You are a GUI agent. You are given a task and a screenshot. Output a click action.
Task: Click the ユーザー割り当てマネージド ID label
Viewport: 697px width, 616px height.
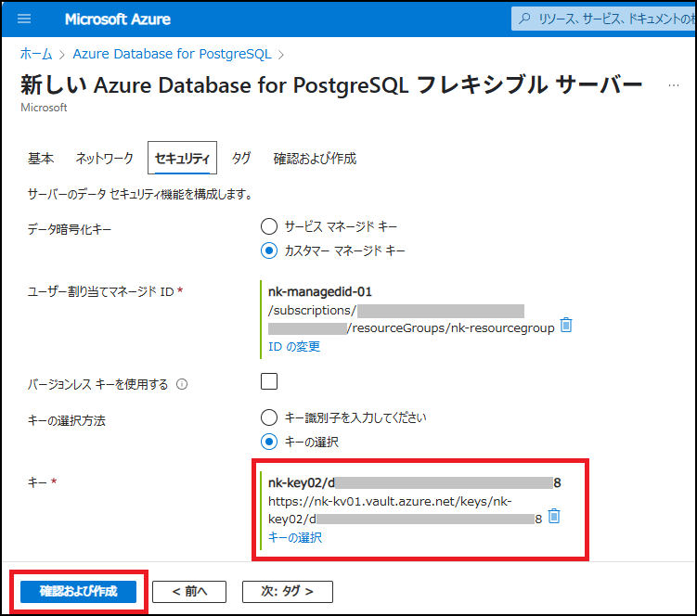point(100,291)
